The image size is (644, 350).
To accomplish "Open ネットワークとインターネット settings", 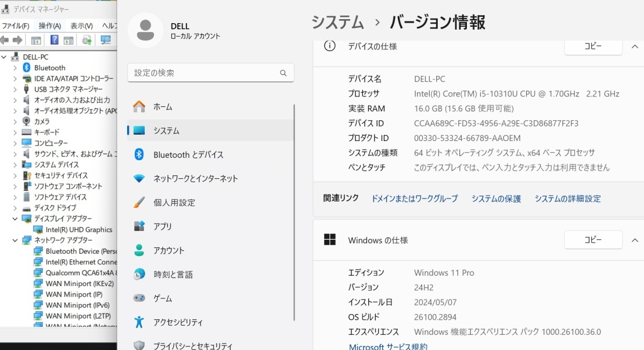I will click(210, 179).
